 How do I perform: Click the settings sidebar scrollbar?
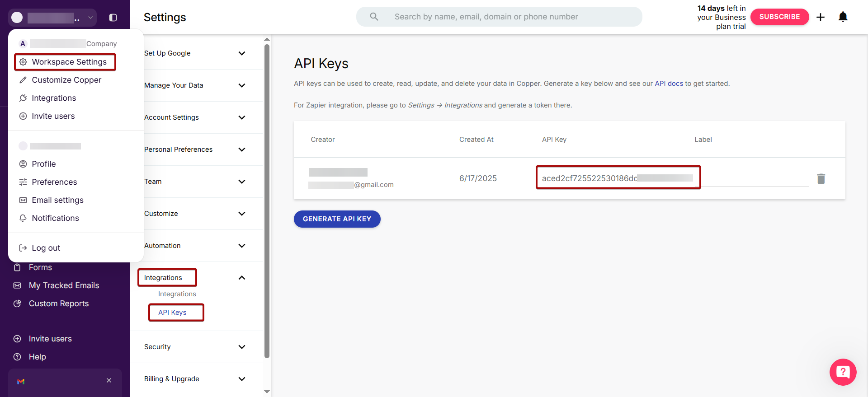coord(267,201)
